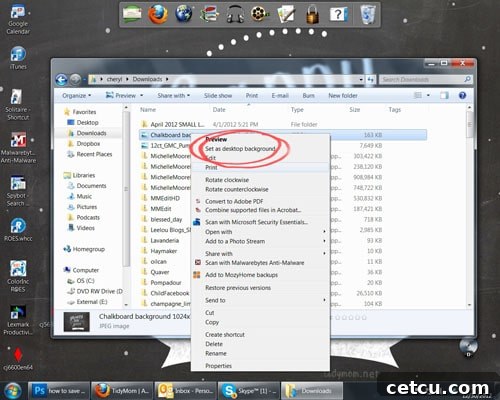The height and width of the screenshot is (400, 500).
Task: Expand the context menu Share with submenu
Action: [260, 254]
